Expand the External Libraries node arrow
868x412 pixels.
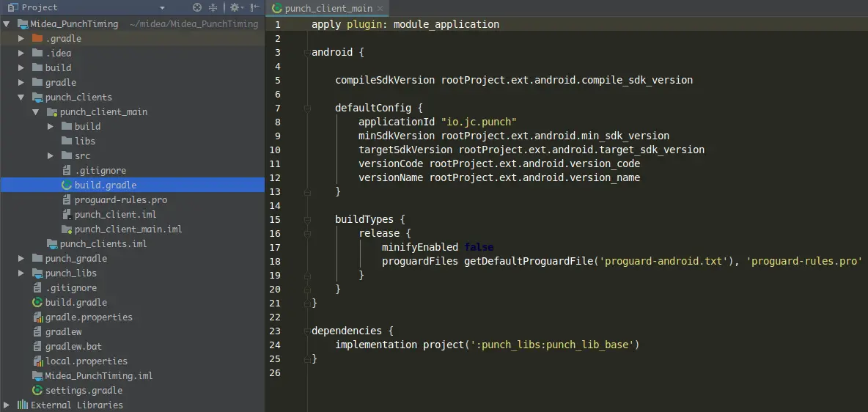point(6,405)
